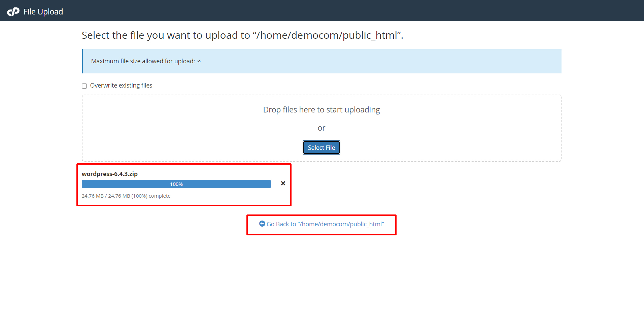
Task: Cancel the wordpress-6.4.3.zip upload with X
Action: pyautogui.click(x=283, y=184)
